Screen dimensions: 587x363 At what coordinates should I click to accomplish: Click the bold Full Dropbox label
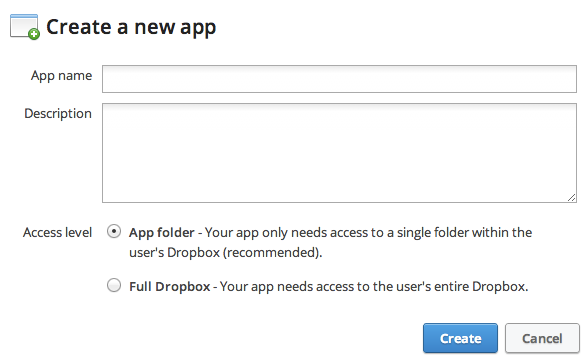point(170,287)
